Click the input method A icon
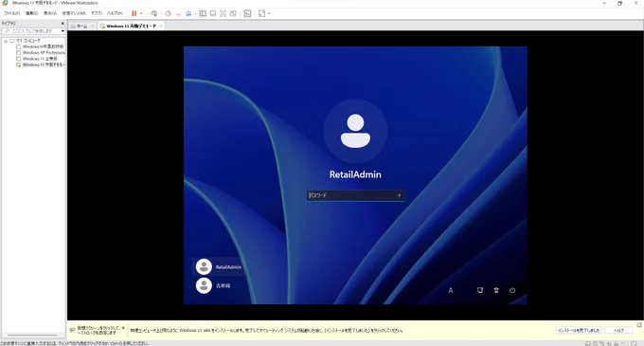Screen dimensions: 644x346 point(451,290)
